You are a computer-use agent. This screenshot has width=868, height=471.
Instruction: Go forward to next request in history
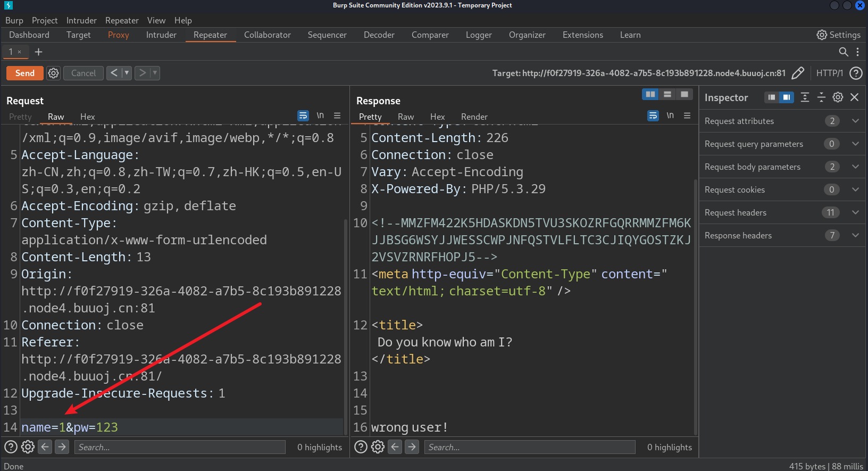[x=142, y=73]
